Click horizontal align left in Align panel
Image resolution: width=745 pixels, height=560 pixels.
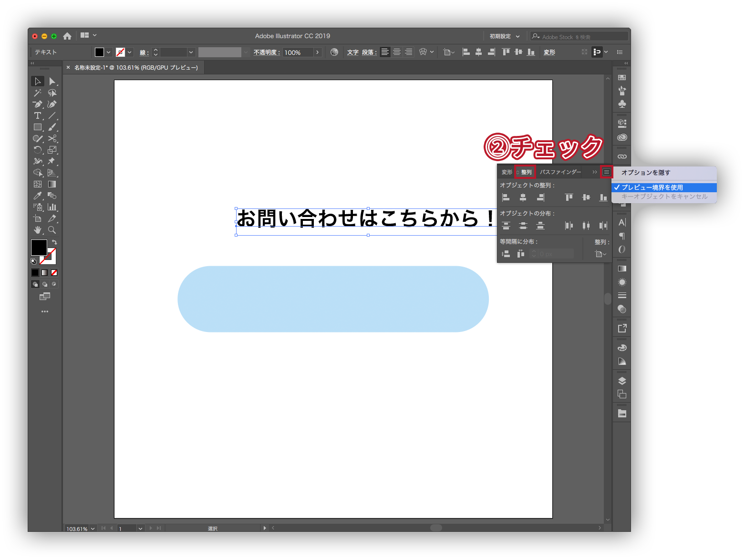506,197
